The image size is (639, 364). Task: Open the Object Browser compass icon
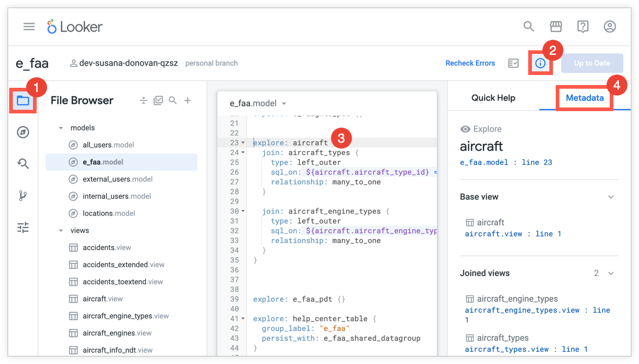(x=23, y=133)
